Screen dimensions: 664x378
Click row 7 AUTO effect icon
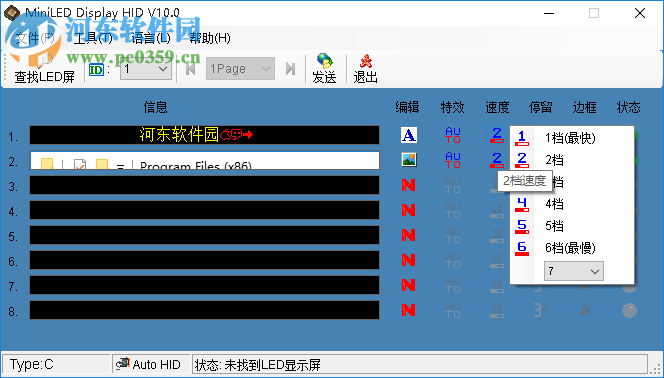pos(453,285)
